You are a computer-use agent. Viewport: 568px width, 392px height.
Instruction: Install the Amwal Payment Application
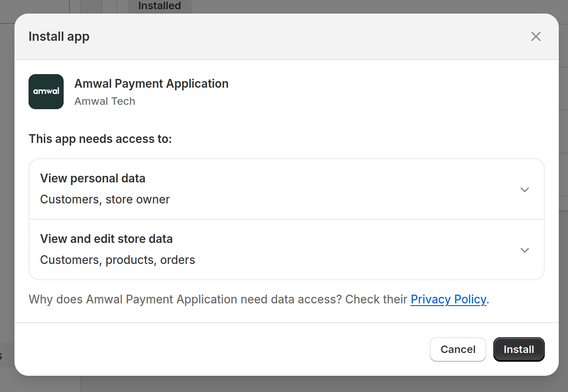[519, 349]
